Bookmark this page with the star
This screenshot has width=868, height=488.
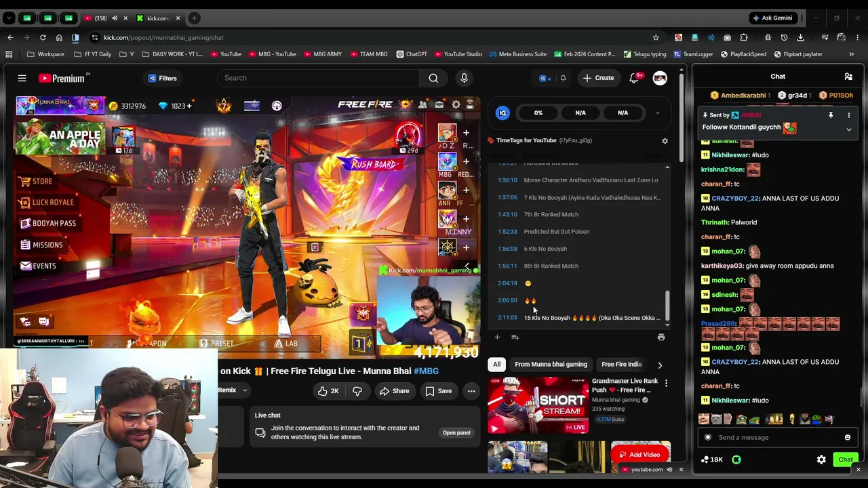(x=656, y=37)
